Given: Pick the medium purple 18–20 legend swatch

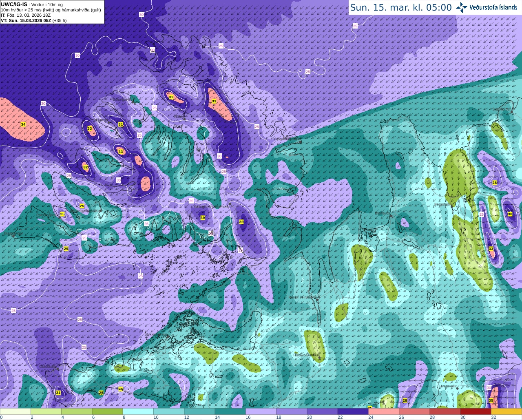Looking at the screenshot, I should pos(292,411).
